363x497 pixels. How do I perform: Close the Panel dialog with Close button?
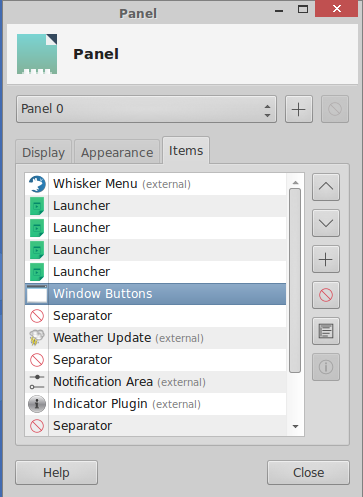[x=308, y=473]
